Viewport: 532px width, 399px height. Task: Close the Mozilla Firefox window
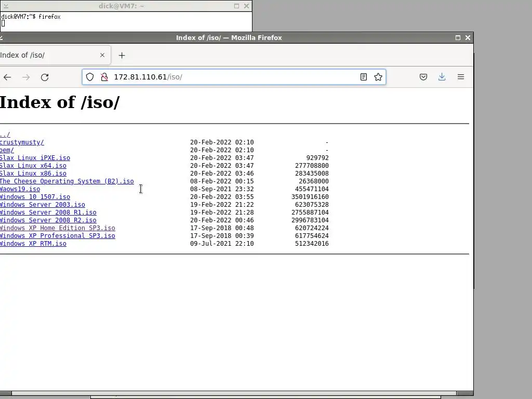[x=468, y=37]
